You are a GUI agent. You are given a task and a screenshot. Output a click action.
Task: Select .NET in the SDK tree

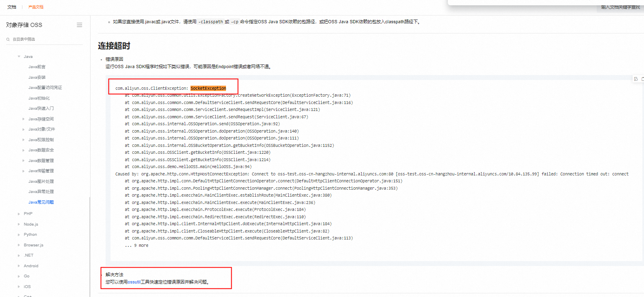[29, 255]
